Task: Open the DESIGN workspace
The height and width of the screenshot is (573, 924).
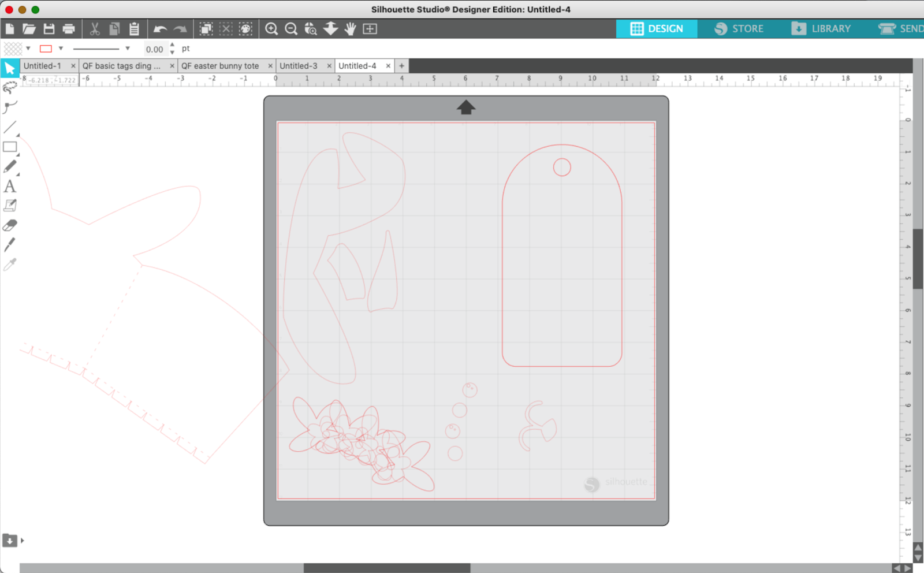Action: (657, 29)
